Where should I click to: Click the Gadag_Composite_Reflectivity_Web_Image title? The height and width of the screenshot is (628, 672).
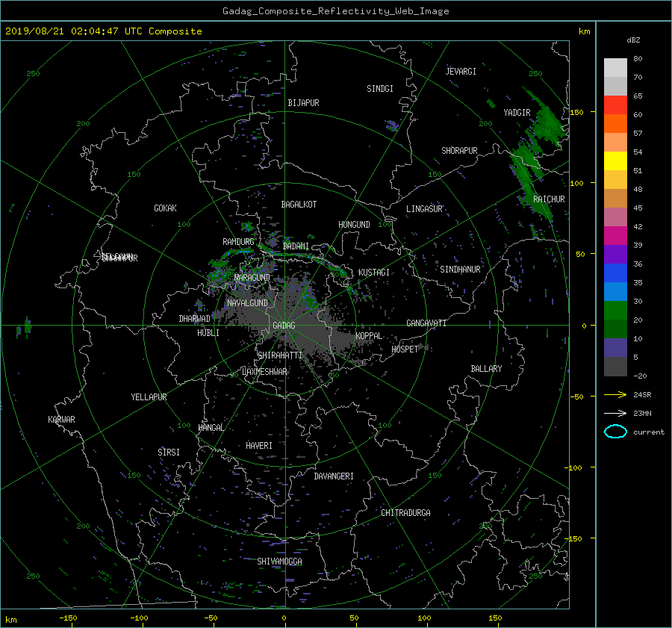[335, 11]
